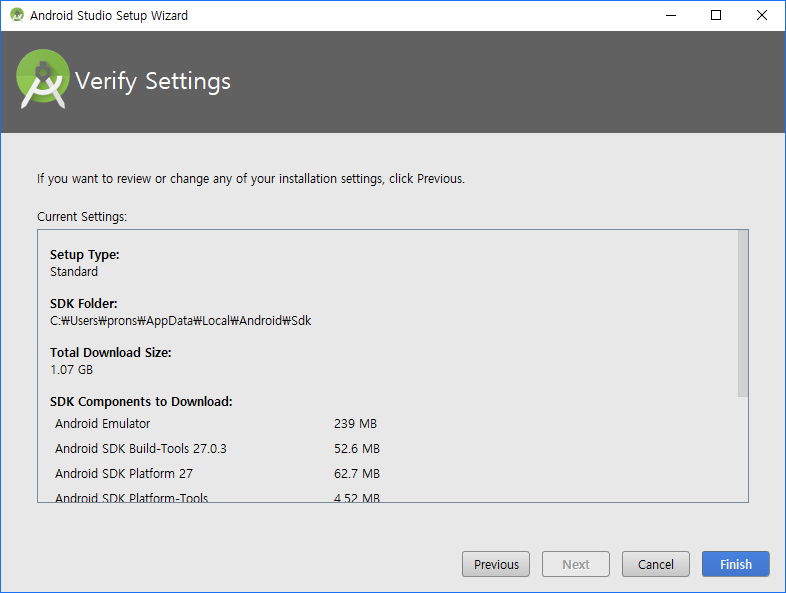The image size is (786, 593).
Task: Click the 239 MB size value
Action: click(x=355, y=424)
